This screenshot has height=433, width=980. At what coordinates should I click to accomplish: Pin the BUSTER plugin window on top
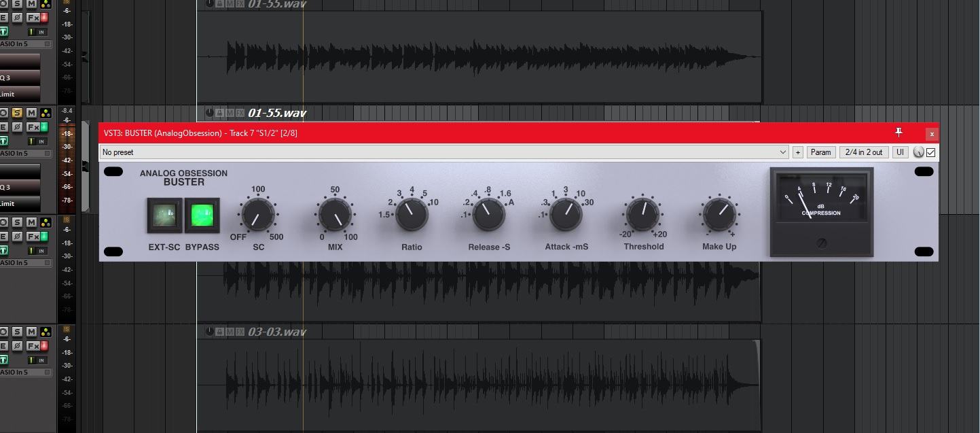coord(899,133)
